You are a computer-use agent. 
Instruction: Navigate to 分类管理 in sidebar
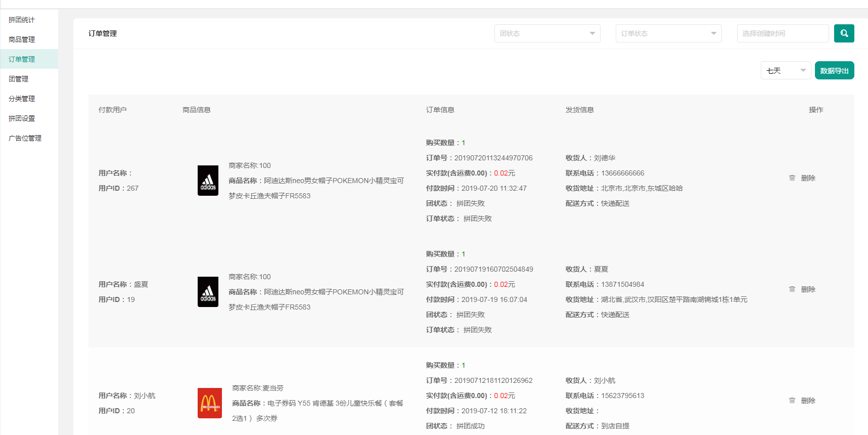click(22, 99)
